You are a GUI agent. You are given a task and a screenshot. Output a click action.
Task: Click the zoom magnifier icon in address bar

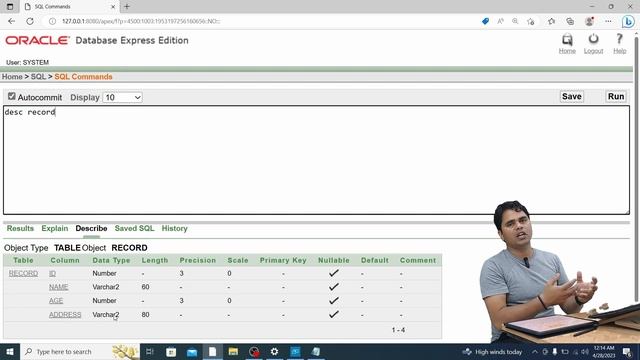[515, 21]
